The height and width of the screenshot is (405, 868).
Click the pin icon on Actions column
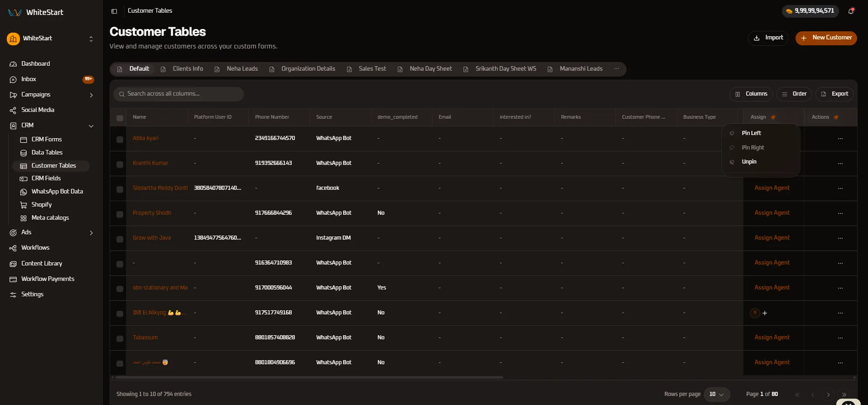pyautogui.click(x=836, y=117)
